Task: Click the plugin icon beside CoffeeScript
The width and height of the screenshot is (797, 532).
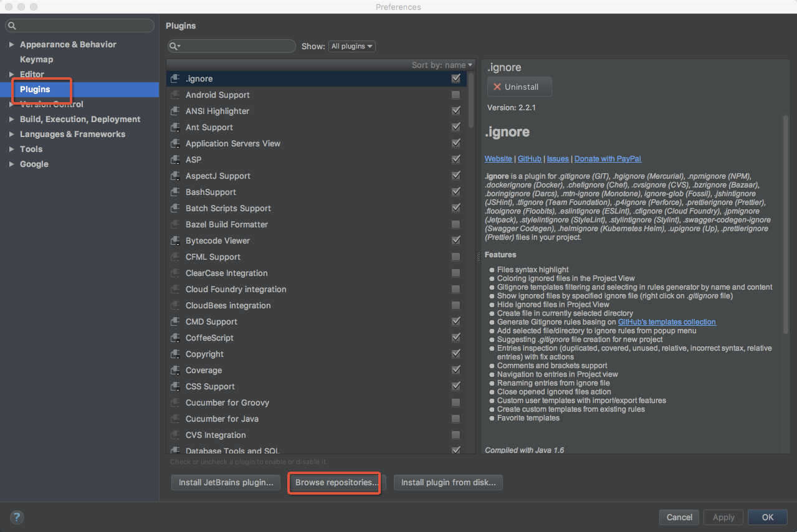Action: [175, 338]
